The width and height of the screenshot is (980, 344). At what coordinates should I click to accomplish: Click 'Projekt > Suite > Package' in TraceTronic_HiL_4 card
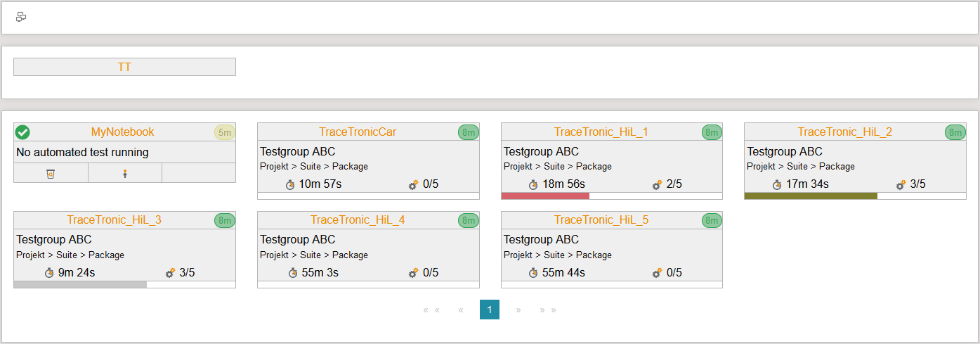point(314,255)
